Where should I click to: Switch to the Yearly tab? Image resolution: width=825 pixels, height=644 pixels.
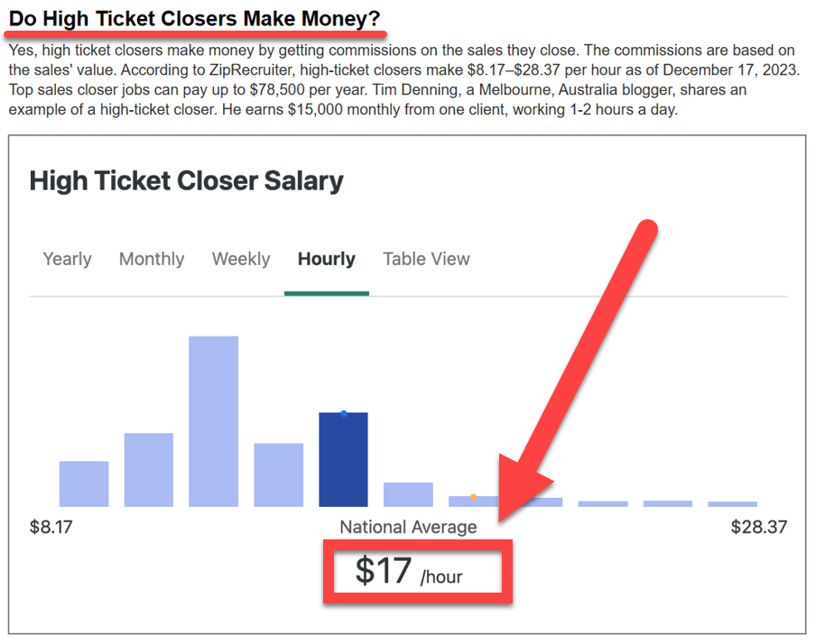pyautogui.click(x=67, y=259)
